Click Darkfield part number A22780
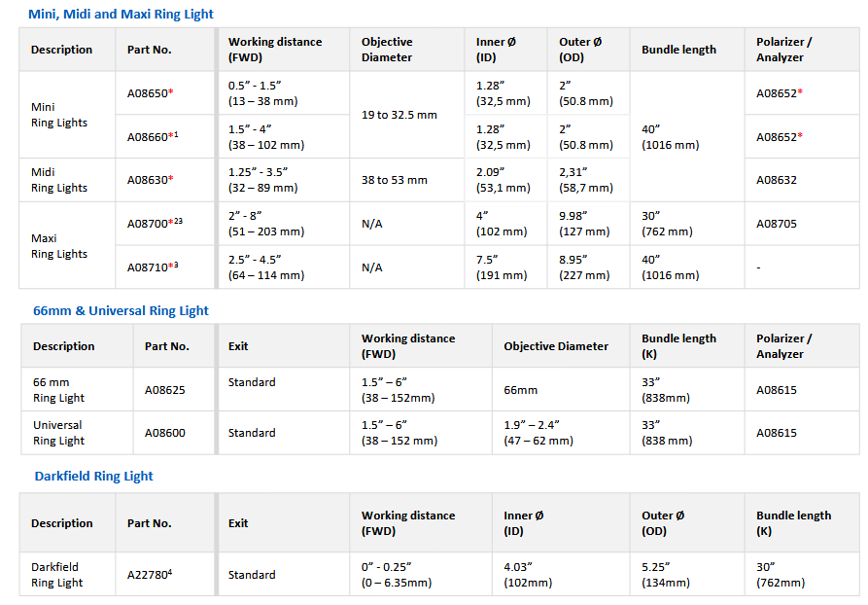Viewport: 868px width, 605px height. coord(148,575)
